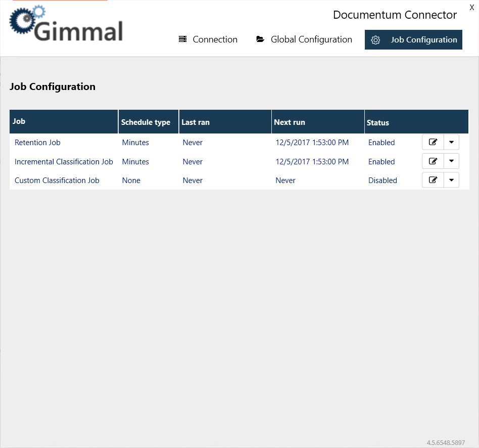Screen dimensions: 479x448
Task: Disable the Incremental Classification Job status
Action: 381,161
